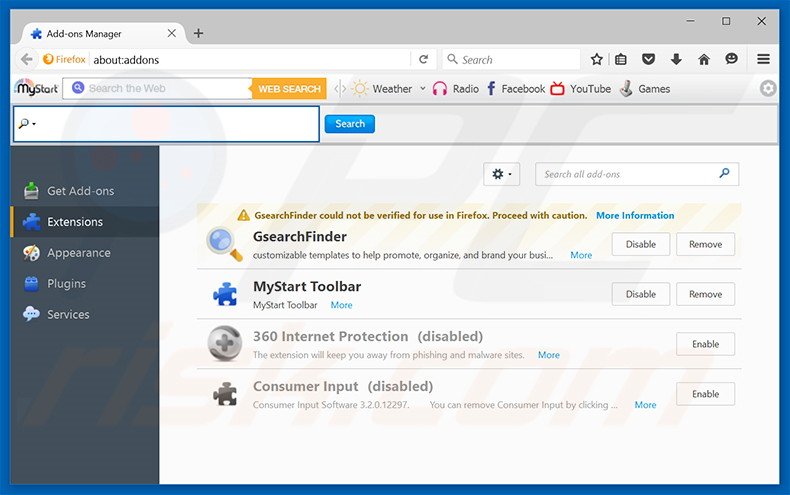Show bookmarks list icon

(x=621, y=59)
